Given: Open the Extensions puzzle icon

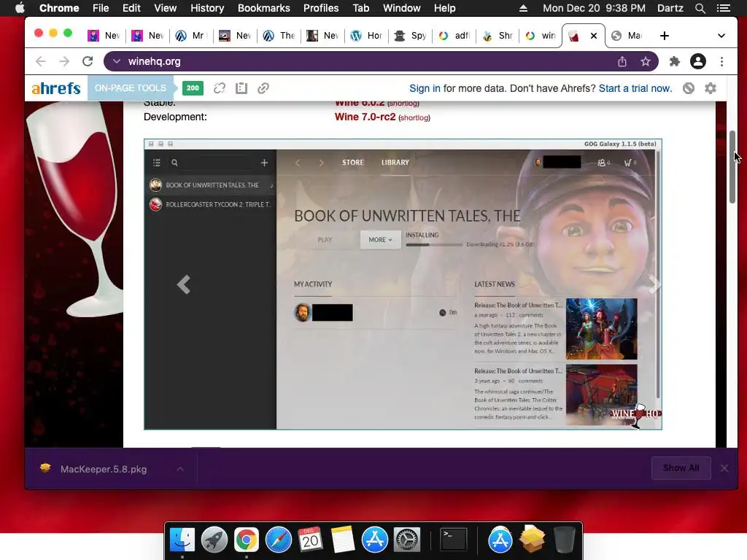Looking at the screenshot, I should click(x=675, y=61).
